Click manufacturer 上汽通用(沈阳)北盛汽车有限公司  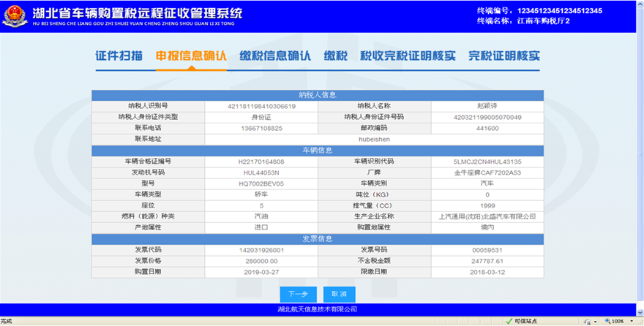487,216
